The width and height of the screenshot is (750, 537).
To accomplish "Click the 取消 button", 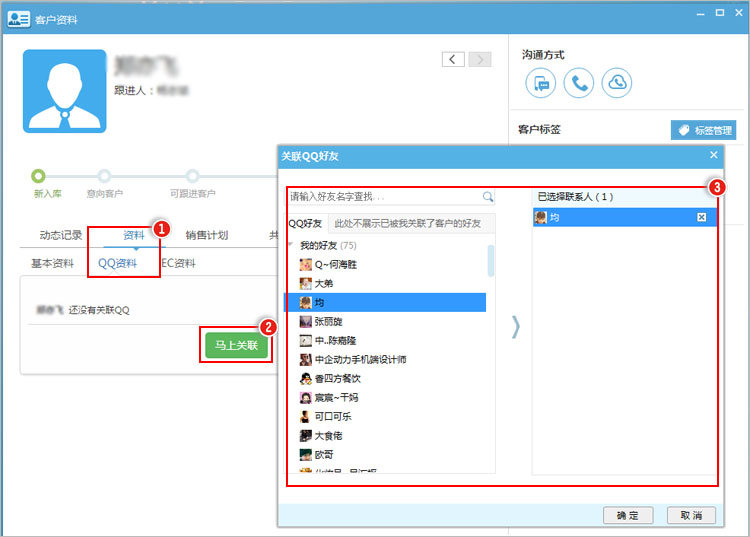I will (x=691, y=515).
